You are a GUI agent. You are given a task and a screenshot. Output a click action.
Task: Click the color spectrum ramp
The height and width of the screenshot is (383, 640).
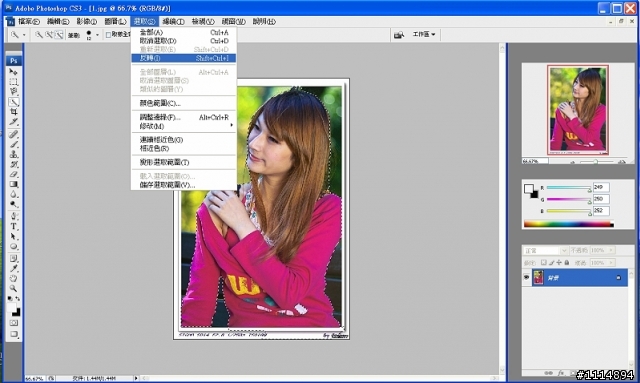click(x=569, y=224)
